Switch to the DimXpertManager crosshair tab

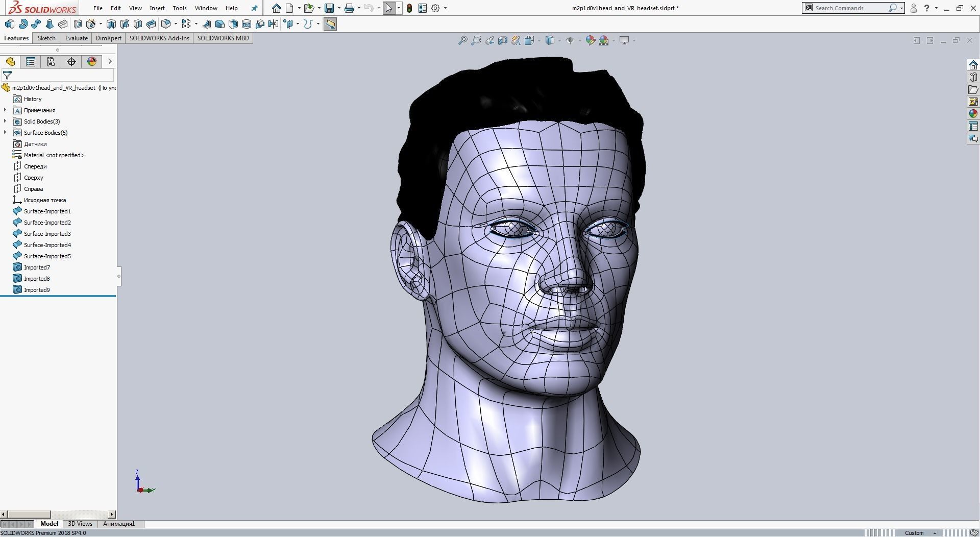coord(71,62)
